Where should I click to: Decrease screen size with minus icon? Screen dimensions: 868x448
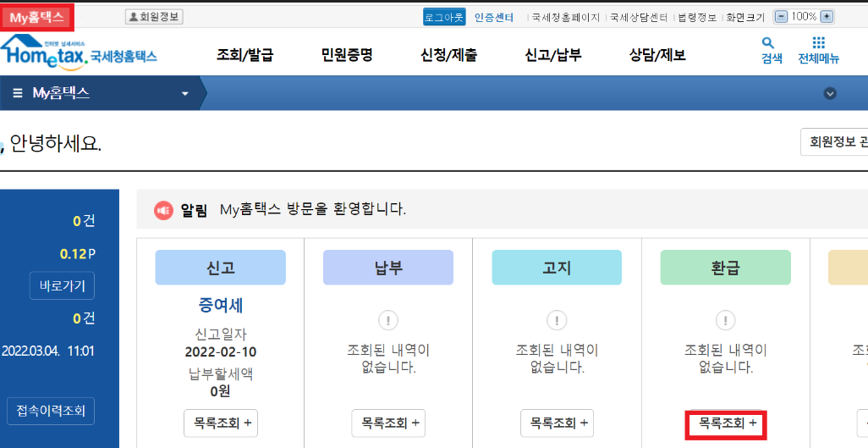click(781, 17)
